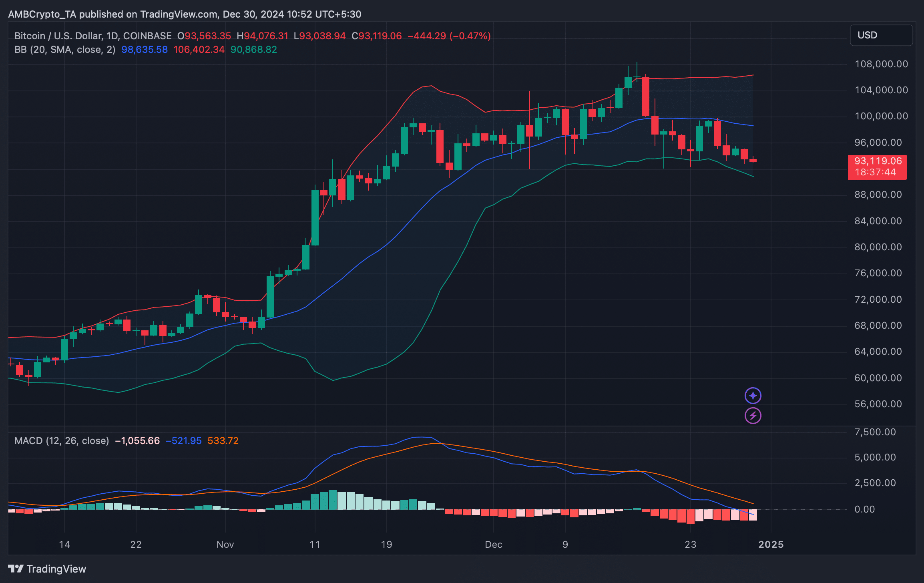The width and height of the screenshot is (924, 583).
Task: Click the blue MACD value −521.95
Action: (184, 441)
